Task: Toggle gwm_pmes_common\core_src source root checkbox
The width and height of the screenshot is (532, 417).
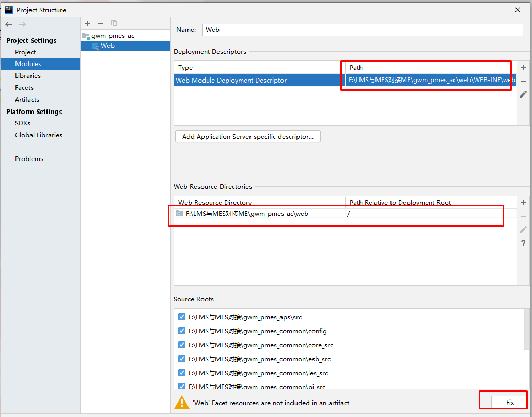Action: click(x=181, y=345)
